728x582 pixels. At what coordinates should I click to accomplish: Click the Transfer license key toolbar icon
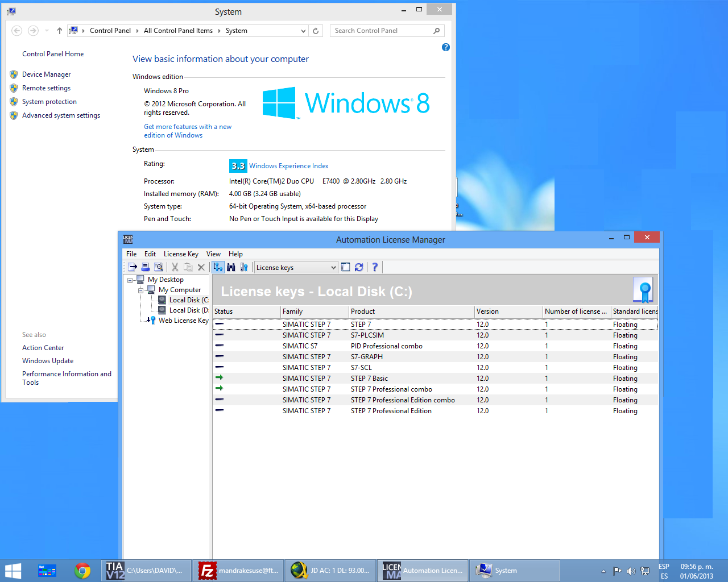click(132, 267)
